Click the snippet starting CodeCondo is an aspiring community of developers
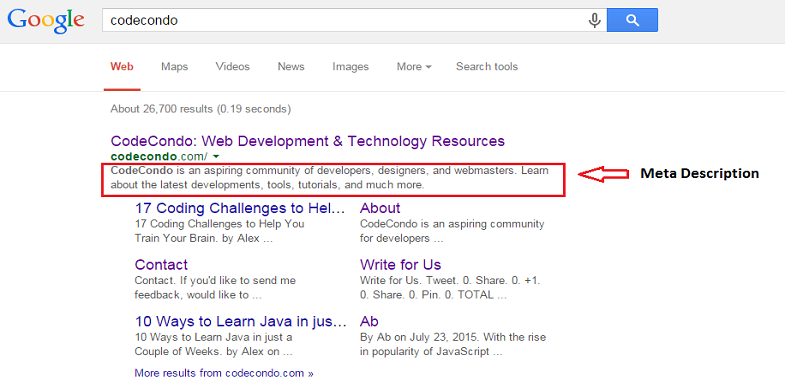This screenshot has width=785, height=391. coord(329,178)
